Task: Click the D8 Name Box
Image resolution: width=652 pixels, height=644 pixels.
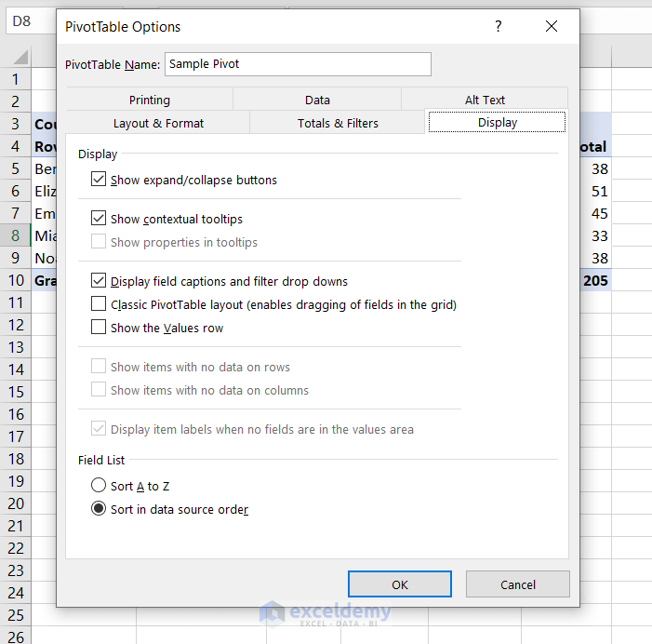Action: 28,21
